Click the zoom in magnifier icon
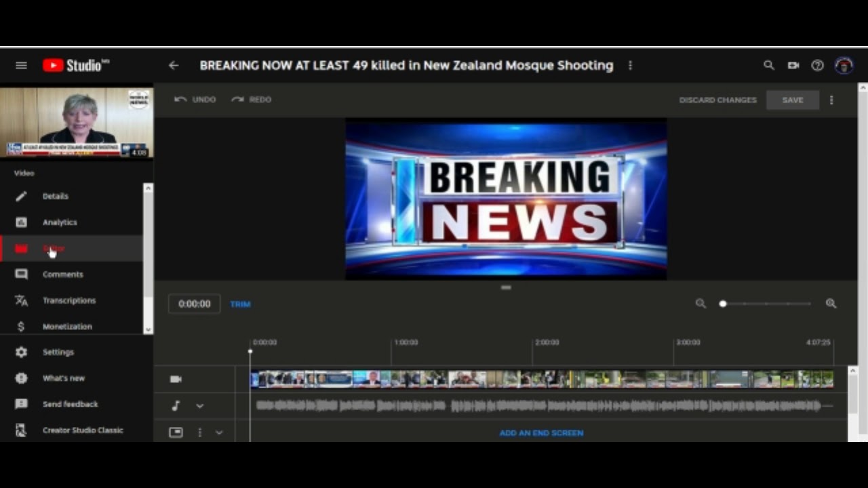The height and width of the screenshot is (488, 868). (831, 304)
